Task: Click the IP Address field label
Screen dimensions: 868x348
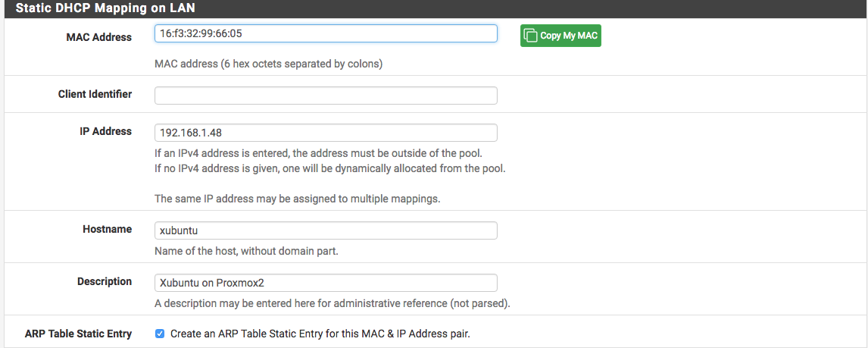Action: pos(105,131)
